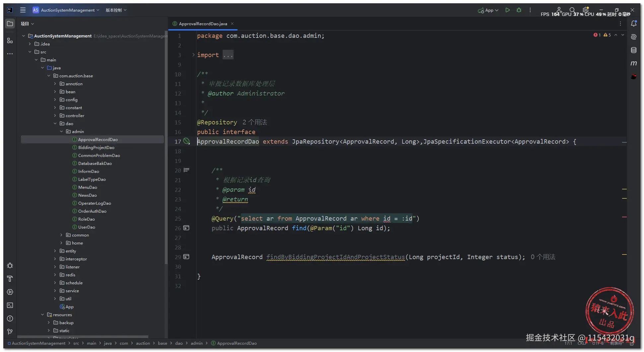Open the Notifications bell
Screen dimensions: 644x352
pos(633,24)
